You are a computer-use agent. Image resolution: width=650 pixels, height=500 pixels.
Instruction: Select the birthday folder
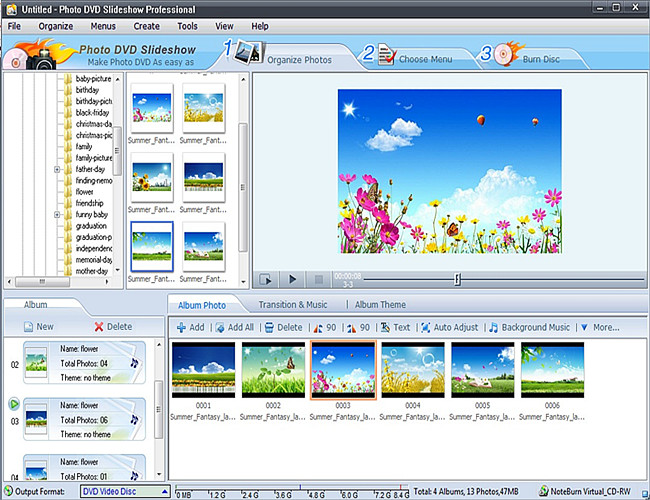87,90
